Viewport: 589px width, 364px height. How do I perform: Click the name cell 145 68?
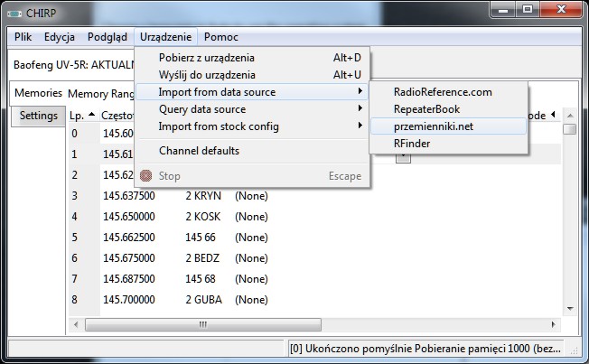coord(201,279)
